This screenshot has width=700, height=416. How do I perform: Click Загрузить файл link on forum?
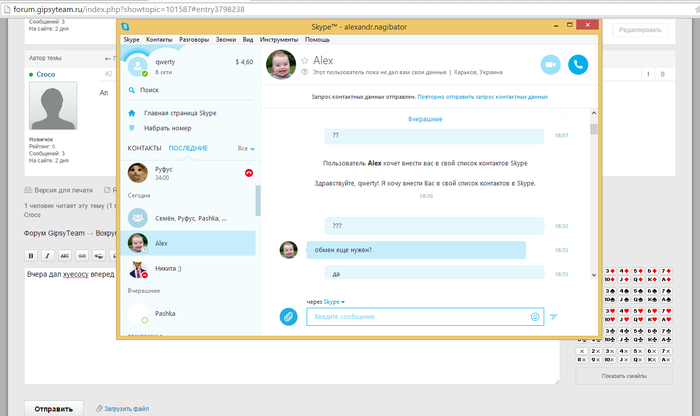pos(126,408)
